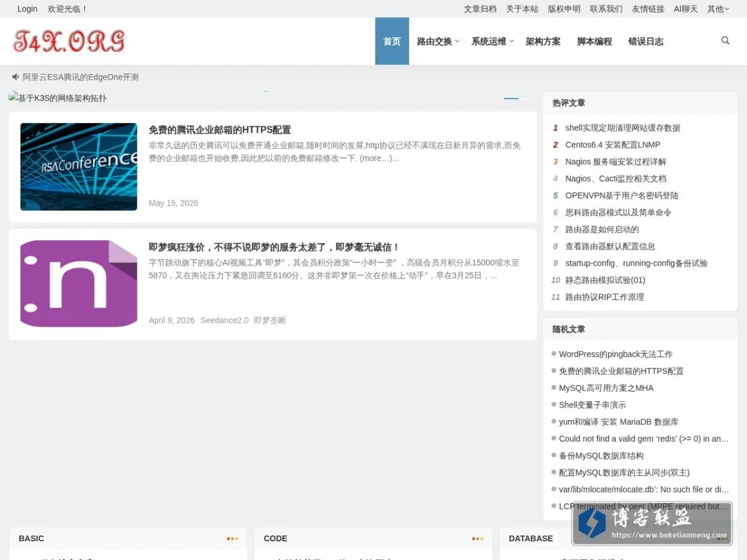Open hot article Nagios、Cacti监控相关文档

click(x=616, y=179)
